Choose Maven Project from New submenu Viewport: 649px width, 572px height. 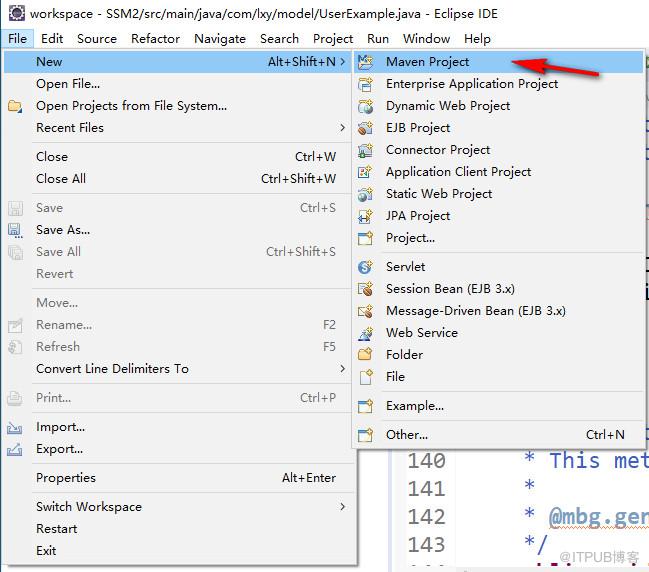(x=499, y=62)
